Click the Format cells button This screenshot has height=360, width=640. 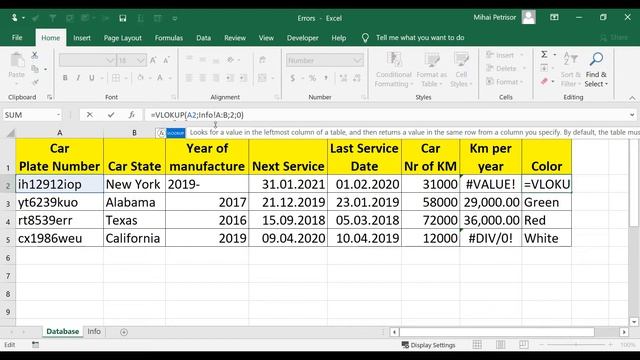(x=505, y=82)
